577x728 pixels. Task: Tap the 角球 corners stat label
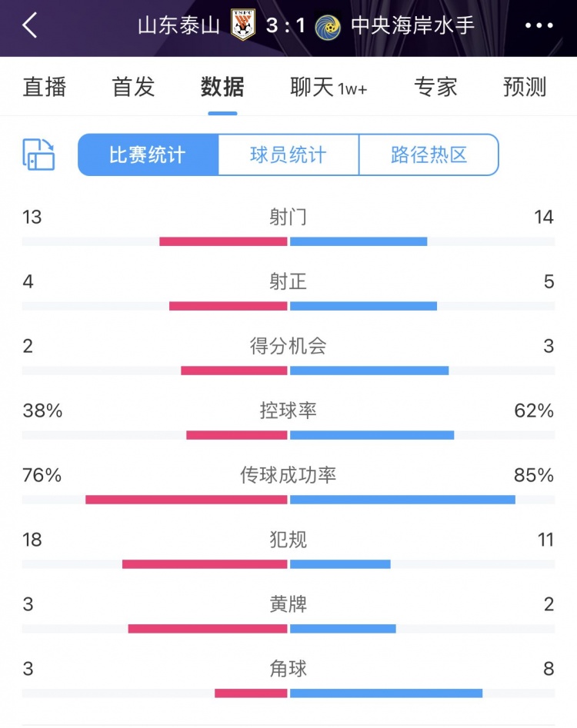(x=288, y=669)
